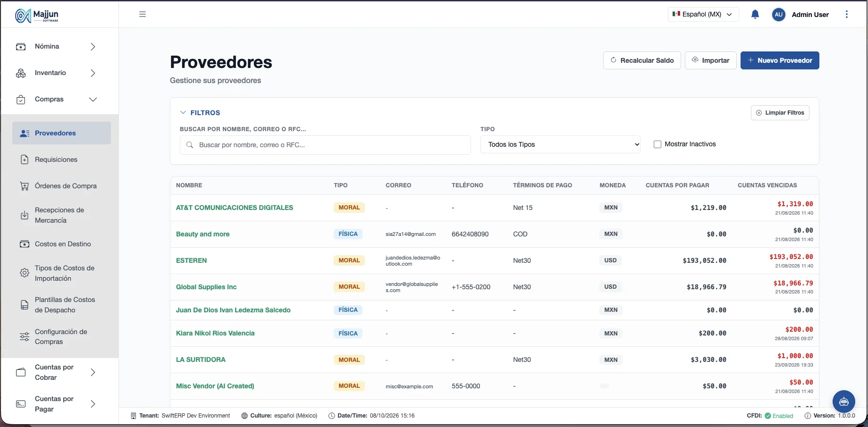Open the notifications bell
Screen dimensions: 868x427
tap(755, 14)
